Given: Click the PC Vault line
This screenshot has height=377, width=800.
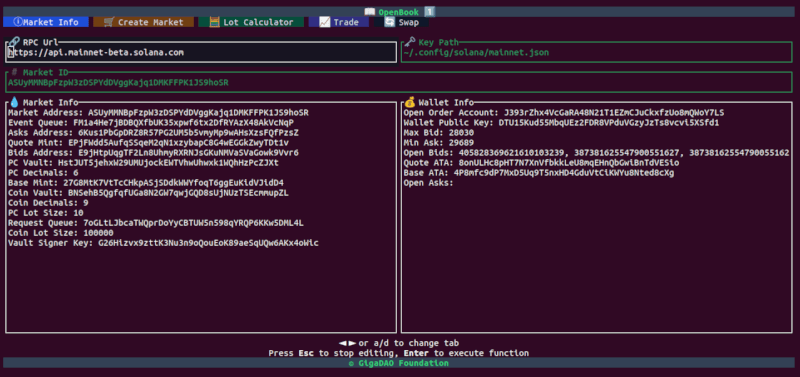Looking at the screenshot, I should click(143, 163).
